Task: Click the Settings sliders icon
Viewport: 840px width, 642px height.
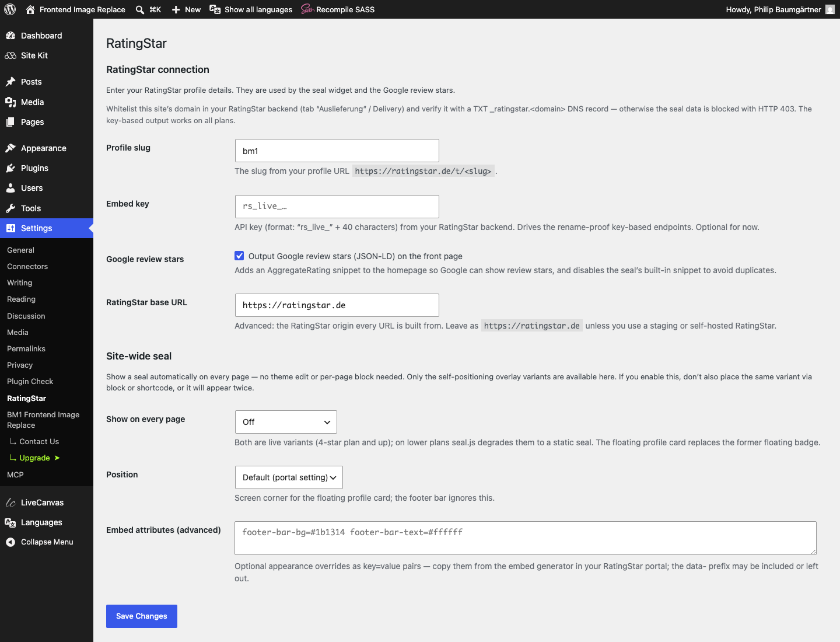Action: (x=10, y=228)
